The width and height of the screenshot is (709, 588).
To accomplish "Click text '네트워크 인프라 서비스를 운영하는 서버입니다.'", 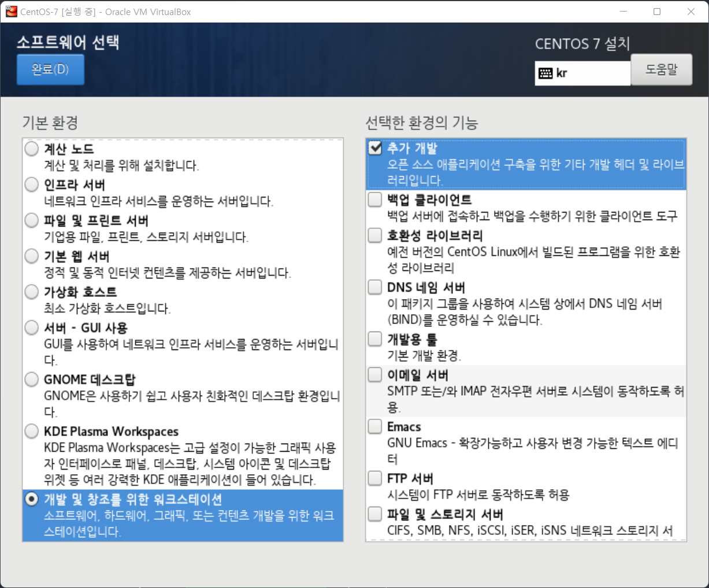I will click(x=159, y=202).
